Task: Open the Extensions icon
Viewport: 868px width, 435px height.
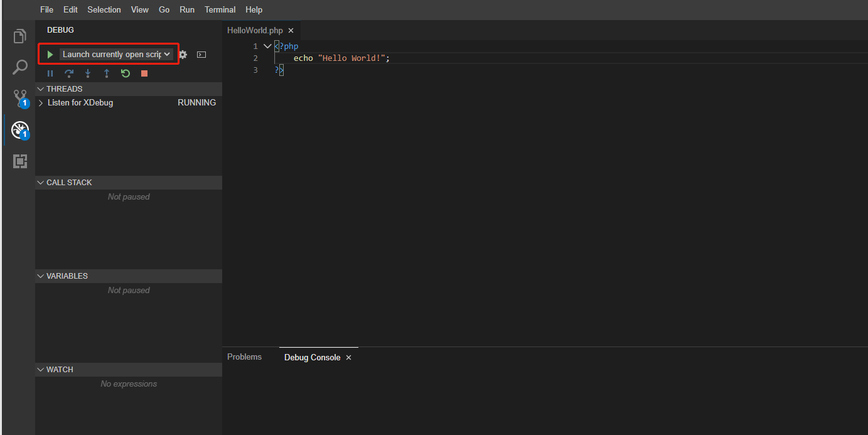Action: (20, 161)
